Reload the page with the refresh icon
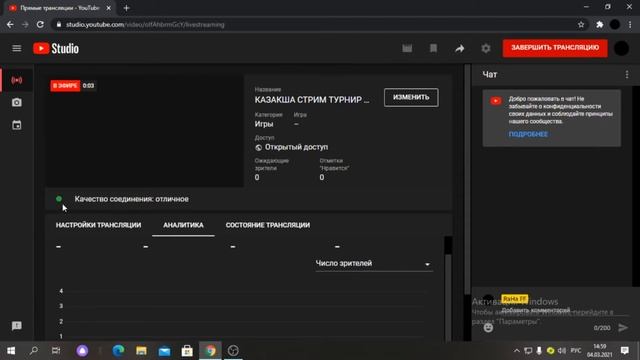 (x=40, y=24)
